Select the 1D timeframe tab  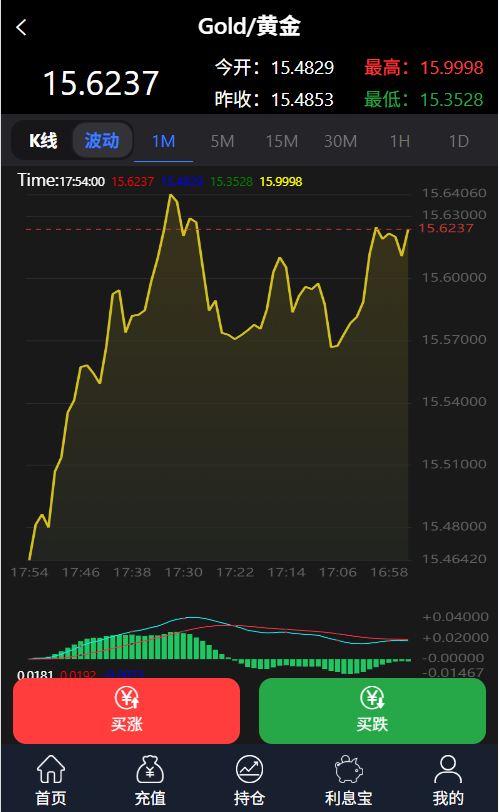(459, 141)
